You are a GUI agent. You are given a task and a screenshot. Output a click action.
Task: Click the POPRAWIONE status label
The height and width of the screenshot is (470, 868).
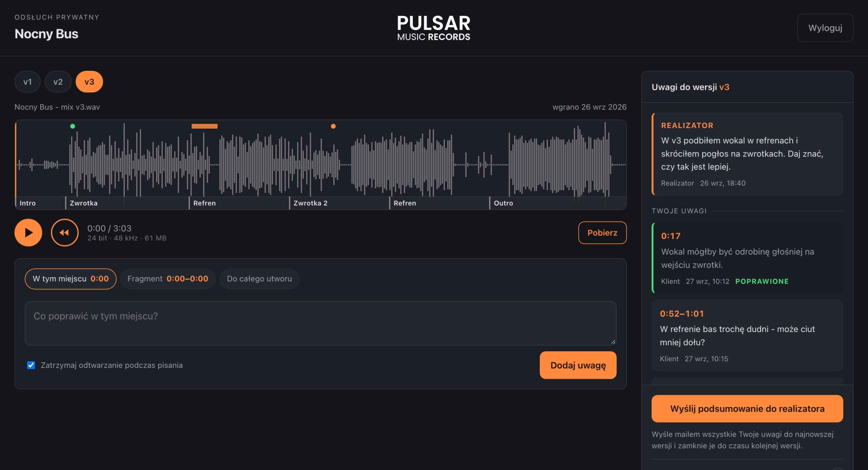(x=762, y=281)
